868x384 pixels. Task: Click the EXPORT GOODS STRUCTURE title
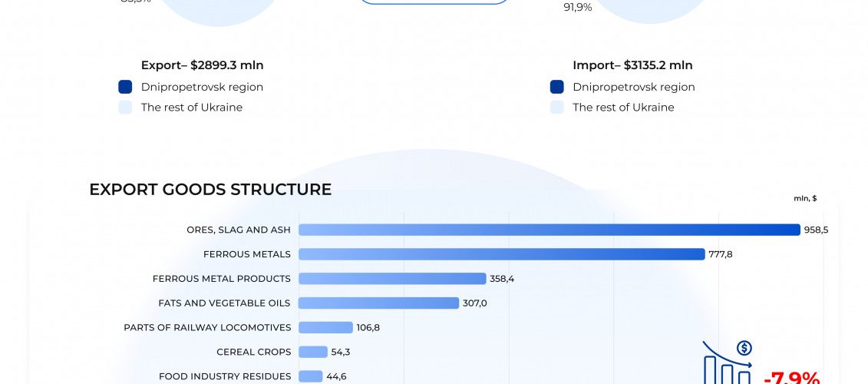click(210, 190)
